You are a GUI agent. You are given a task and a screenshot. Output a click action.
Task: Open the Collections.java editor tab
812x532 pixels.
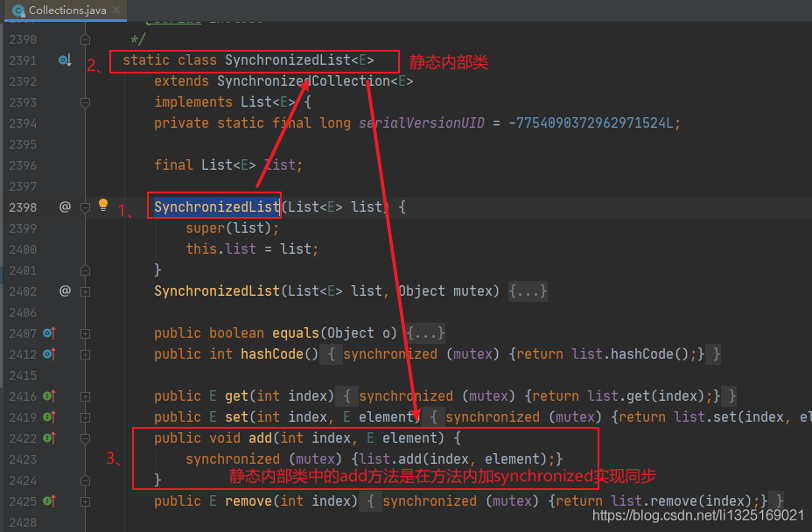click(66, 10)
